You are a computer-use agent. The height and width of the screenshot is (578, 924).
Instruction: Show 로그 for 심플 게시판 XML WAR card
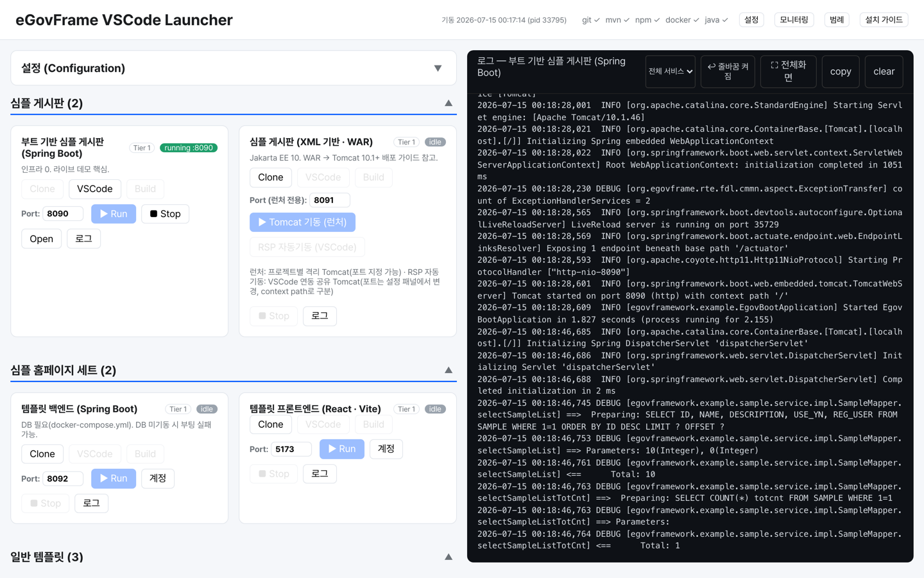[320, 316]
